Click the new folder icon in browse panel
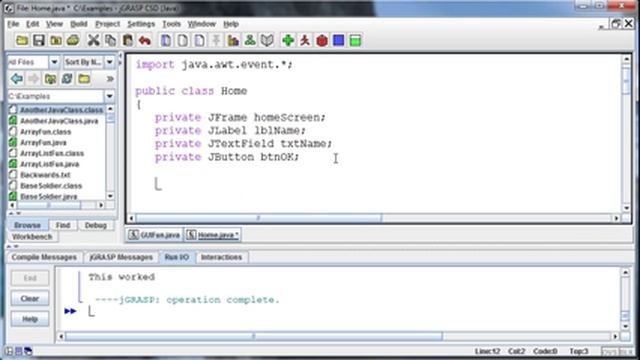 (84, 78)
